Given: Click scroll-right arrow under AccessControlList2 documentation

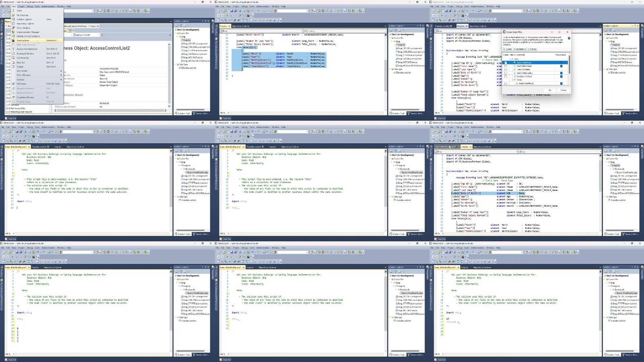Looking at the screenshot, I should pos(165,110).
